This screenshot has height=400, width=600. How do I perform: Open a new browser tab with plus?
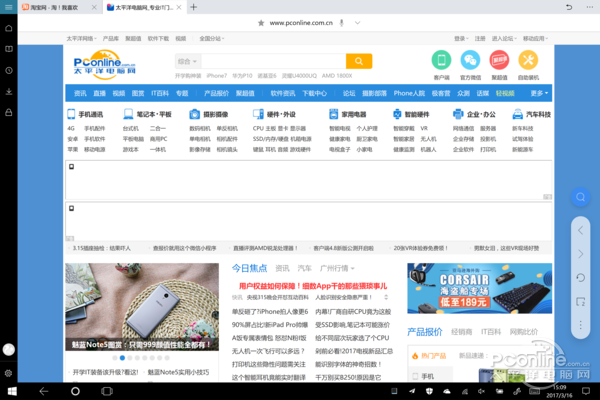click(194, 7)
